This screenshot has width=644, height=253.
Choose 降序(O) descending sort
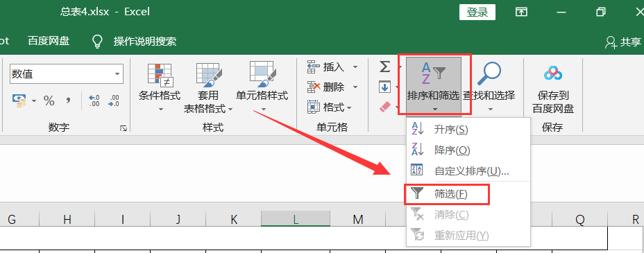468,150
